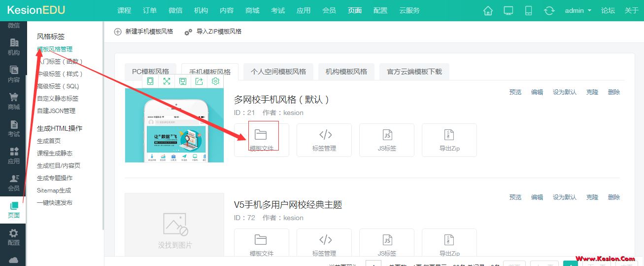Open 机构 icon in left sidebar
Screen dimensions: 644x266
14,46
